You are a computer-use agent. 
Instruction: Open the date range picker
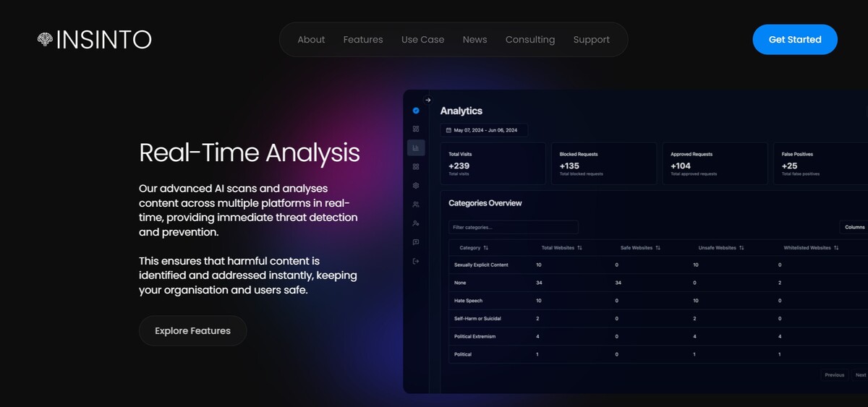pos(485,130)
